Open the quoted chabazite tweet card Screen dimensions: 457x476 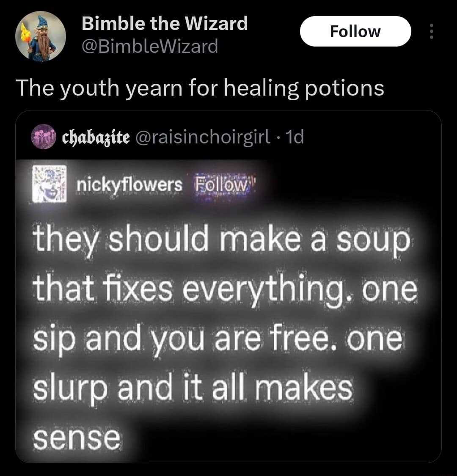(x=228, y=283)
